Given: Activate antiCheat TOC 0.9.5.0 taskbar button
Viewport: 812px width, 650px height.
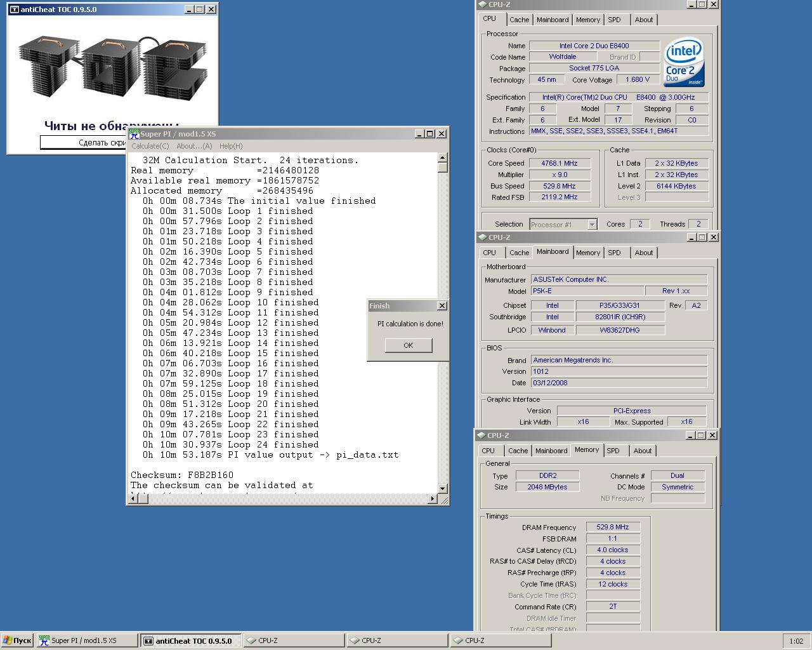Looking at the screenshot, I should point(190,640).
